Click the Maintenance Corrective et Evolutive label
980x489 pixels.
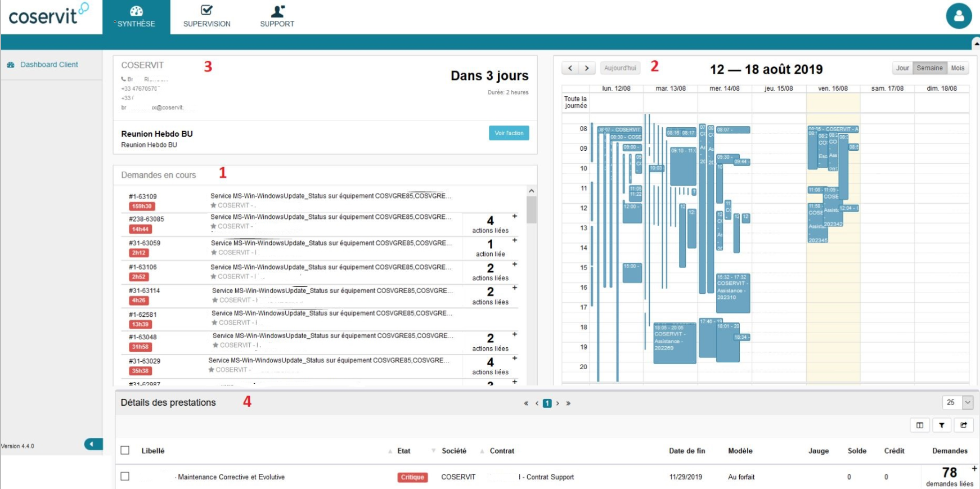pos(231,477)
